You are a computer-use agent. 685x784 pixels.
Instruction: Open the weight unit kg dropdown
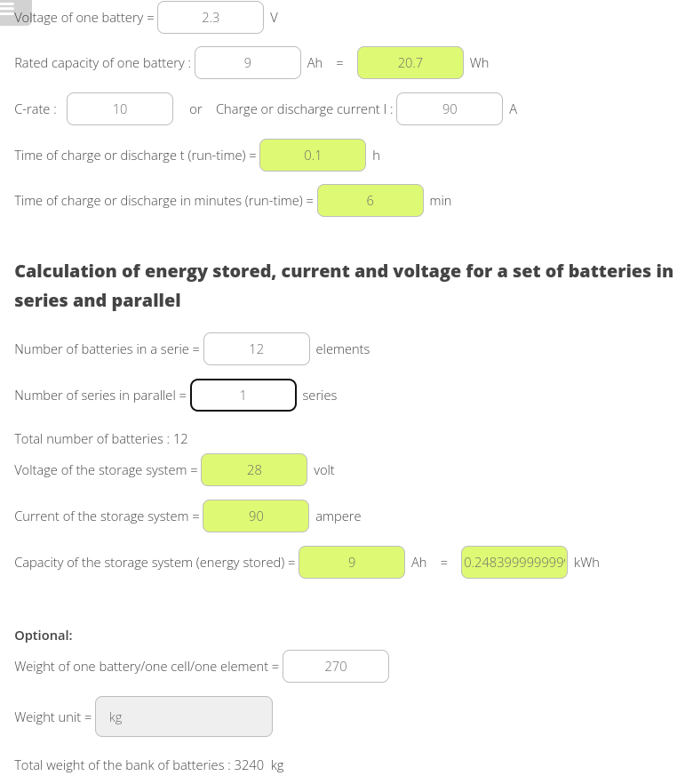coord(184,716)
